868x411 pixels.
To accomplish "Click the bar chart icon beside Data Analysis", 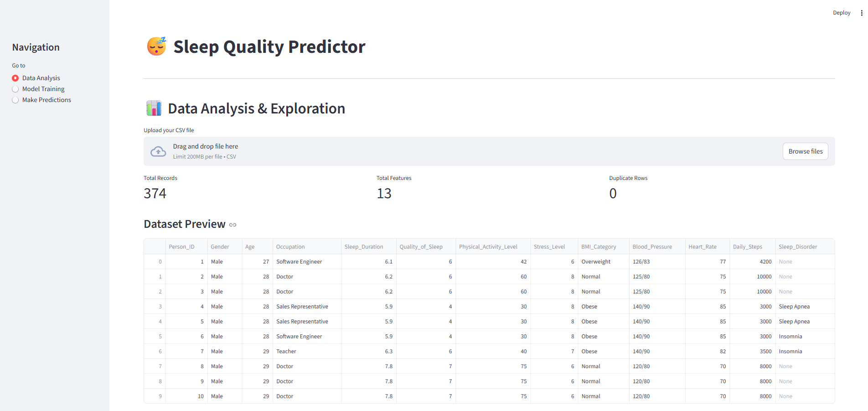I will pos(154,108).
